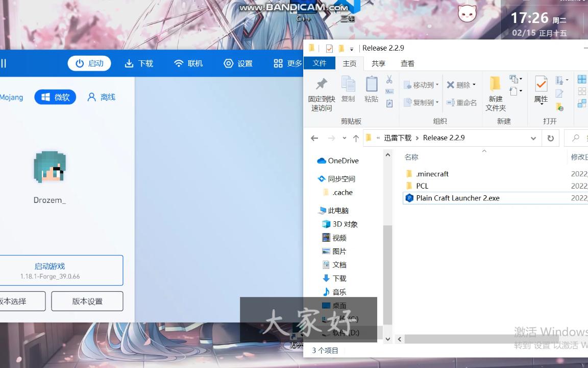This screenshot has height=368, width=588.
Task: Select the .minecraft folder in file list
Action: point(432,174)
